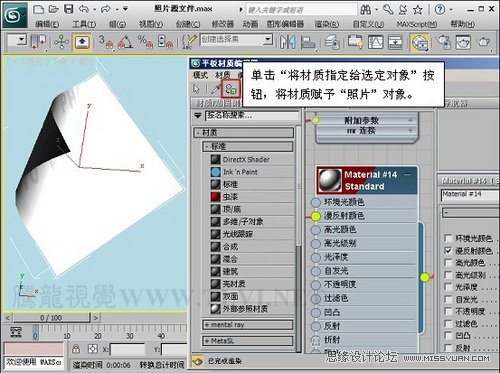Click the 漫反射颜色 input socket
This screenshot has height=373, width=500.
coord(316,216)
